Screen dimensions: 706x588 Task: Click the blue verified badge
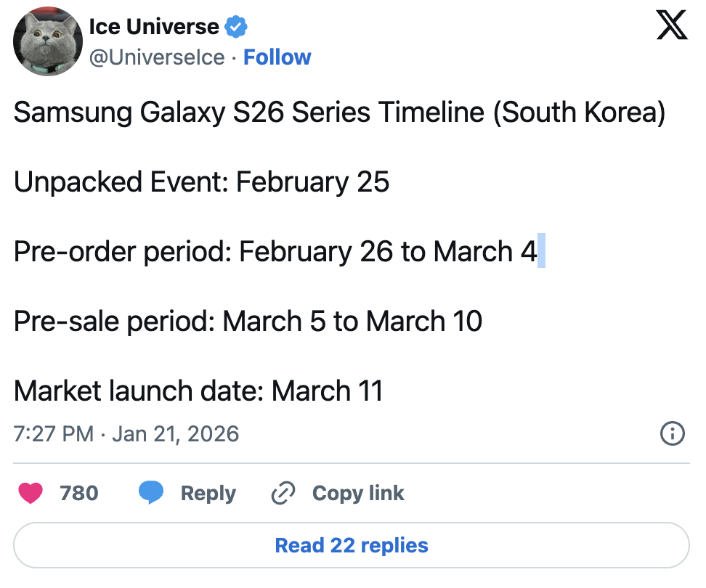pyautogui.click(x=237, y=28)
